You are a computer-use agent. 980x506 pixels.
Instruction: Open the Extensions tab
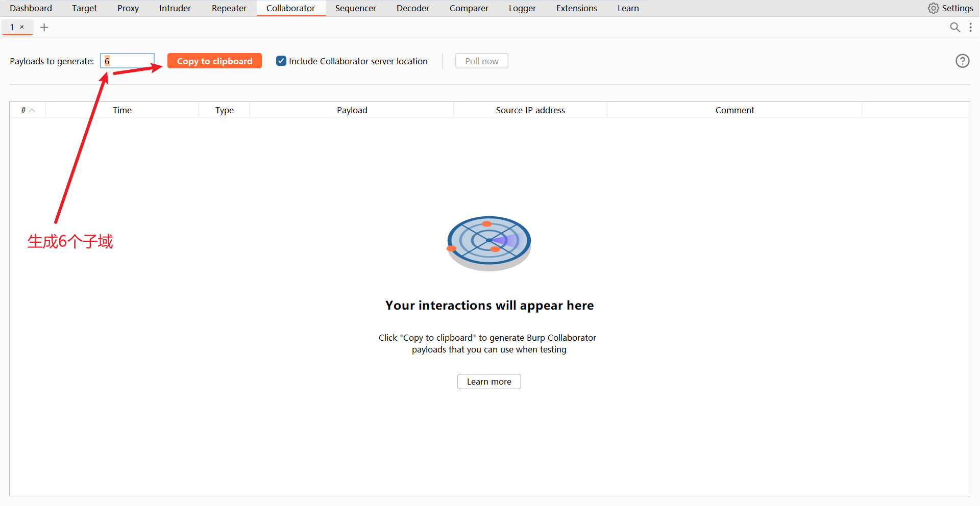pos(576,8)
